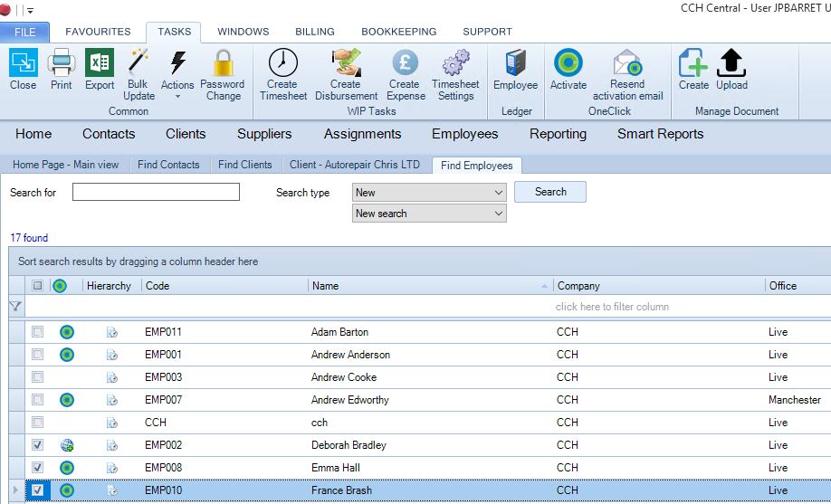831x504 pixels.
Task: Click the Print ribbon icon
Action: (x=62, y=62)
